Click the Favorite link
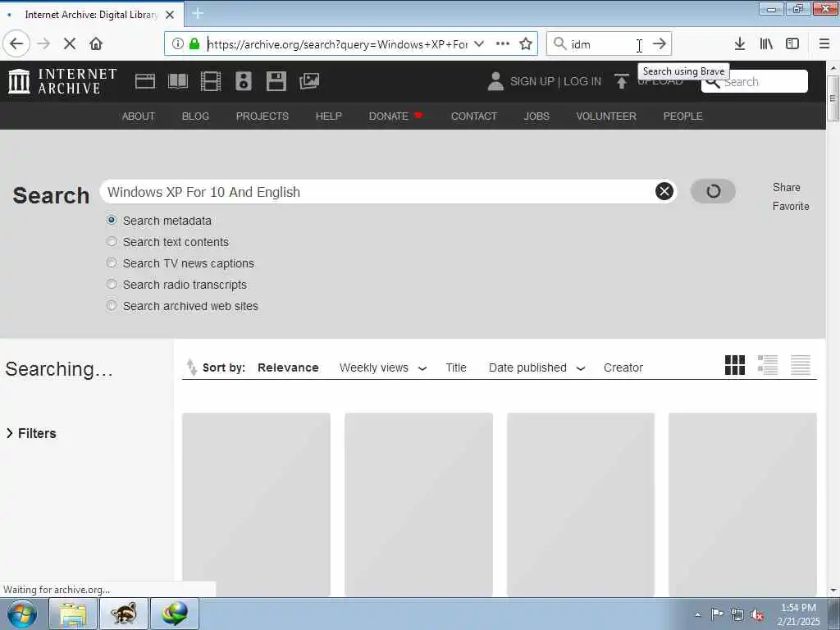Viewport: 840px width, 630px height. pos(791,206)
